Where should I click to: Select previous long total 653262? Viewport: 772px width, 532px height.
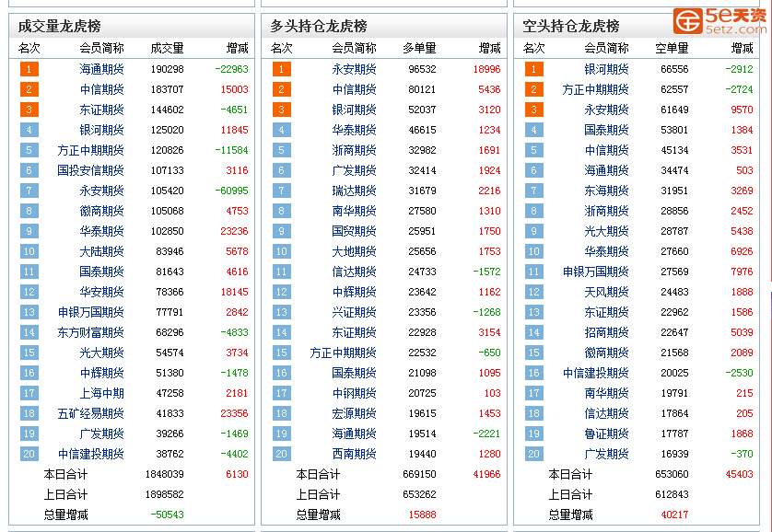[419, 494]
